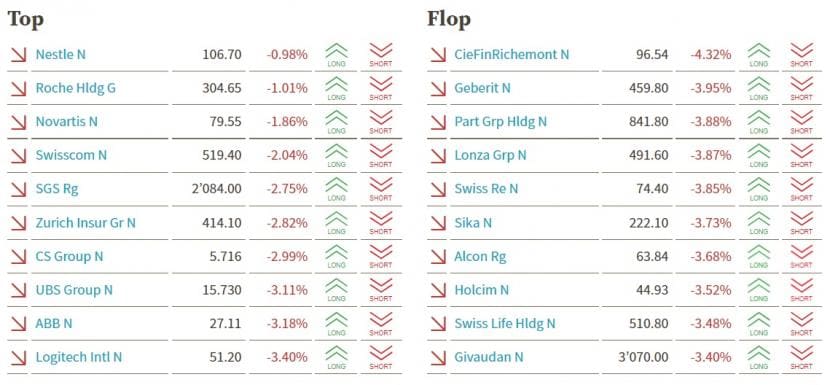Click the red down-arrow trend icon beside Novartis N

(x=19, y=122)
